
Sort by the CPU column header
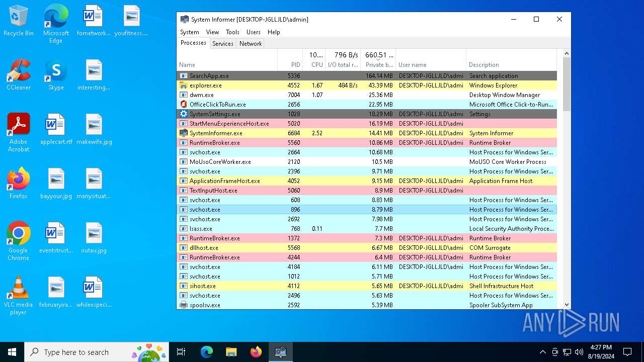314,60
